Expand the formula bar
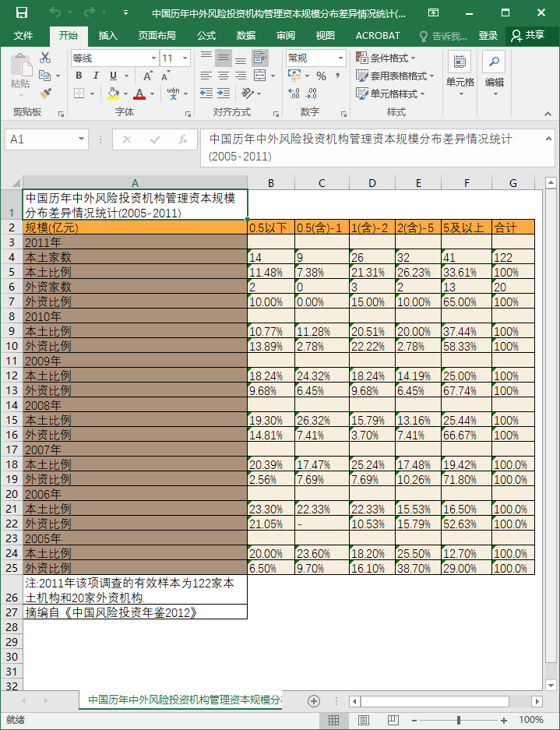The height and width of the screenshot is (730, 560). [548, 138]
